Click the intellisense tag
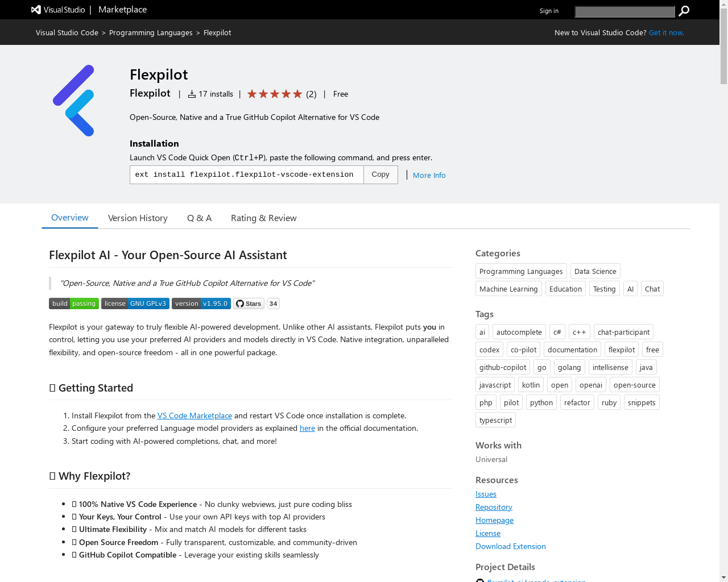 click(x=610, y=367)
